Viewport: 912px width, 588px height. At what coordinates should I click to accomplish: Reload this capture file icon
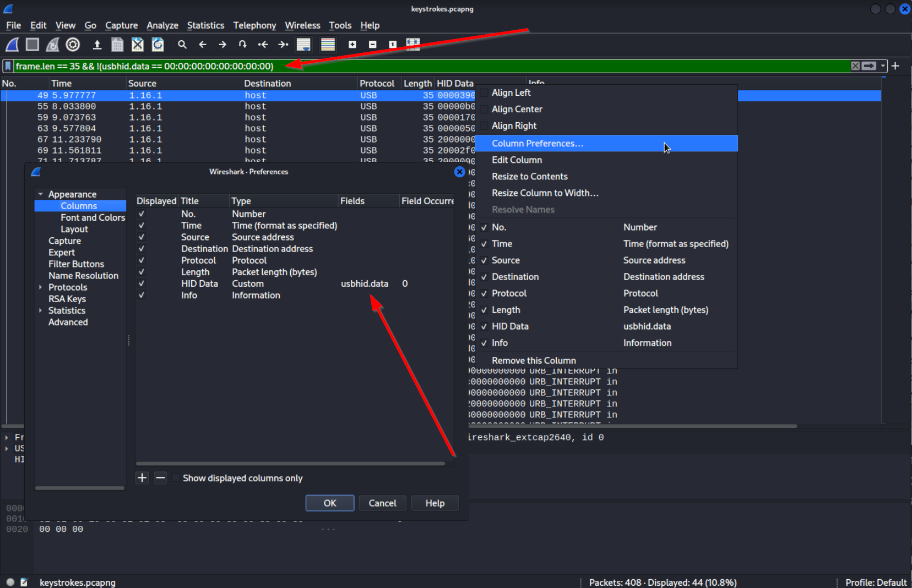(x=158, y=45)
